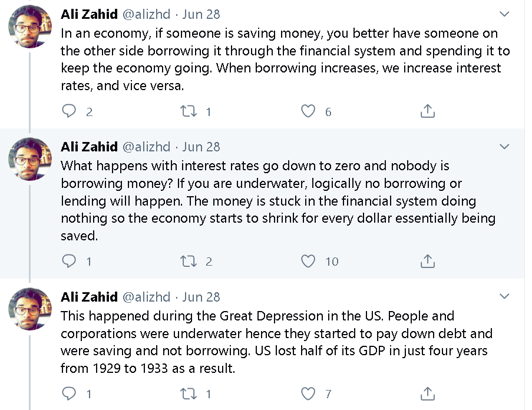Screen dimensions: 532x410
Task: Open the @alizhd handle on the middle tweet
Action: point(146,147)
